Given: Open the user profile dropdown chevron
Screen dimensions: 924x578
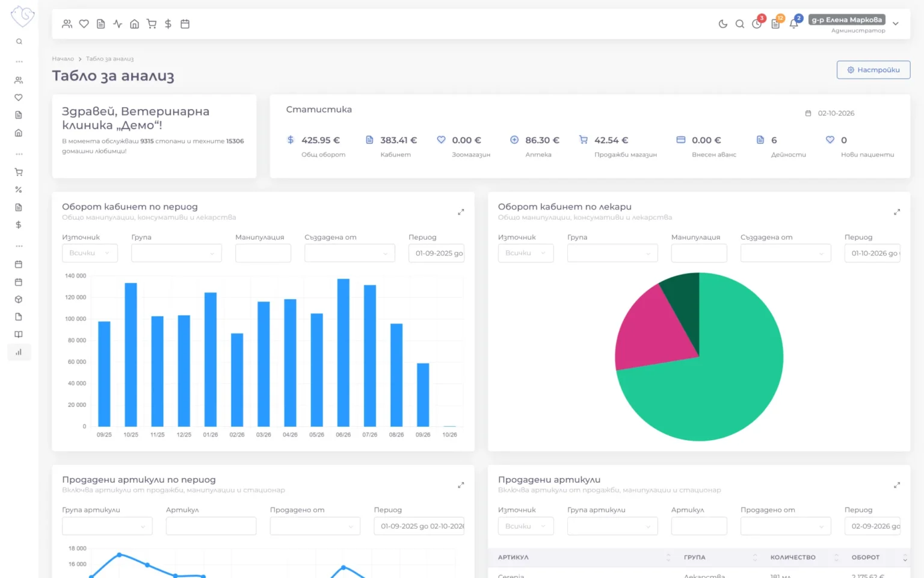Looking at the screenshot, I should (896, 24).
